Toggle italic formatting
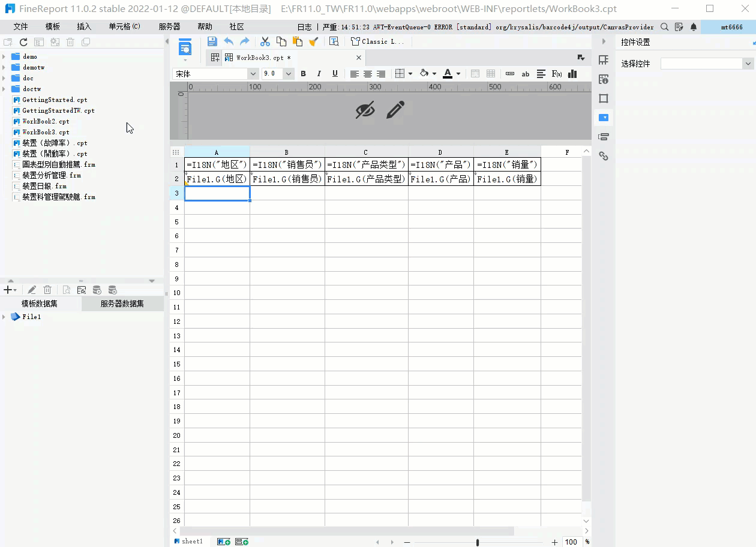Image resolution: width=756 pixels, height=547 pixels. pyautogui.click(x=319, y=74)
